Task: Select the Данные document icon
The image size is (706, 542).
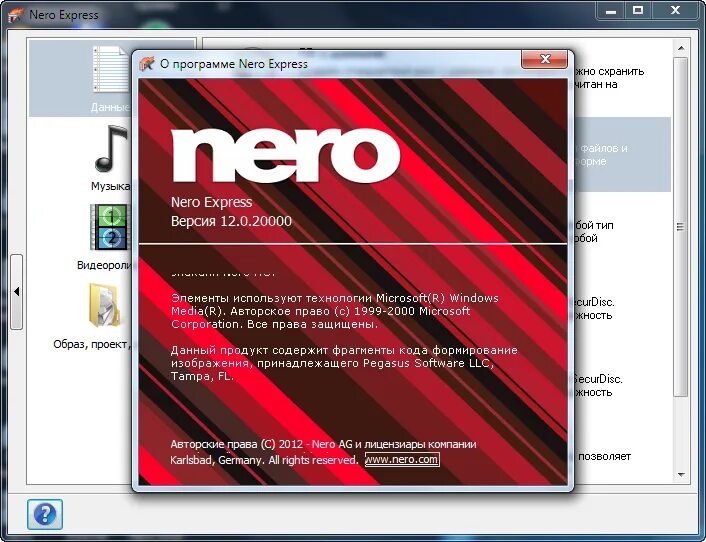Action: coord(111,70)
